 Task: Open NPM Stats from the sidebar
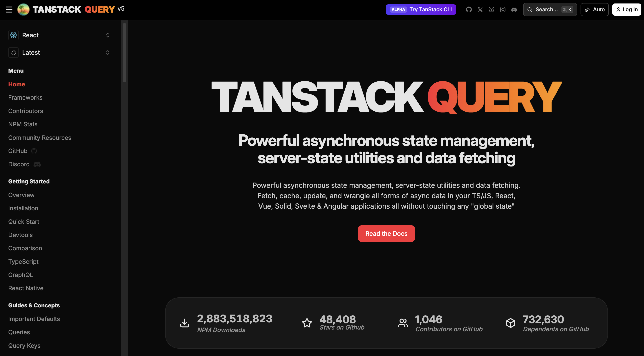pyautogui.click(x=23, y=124)
